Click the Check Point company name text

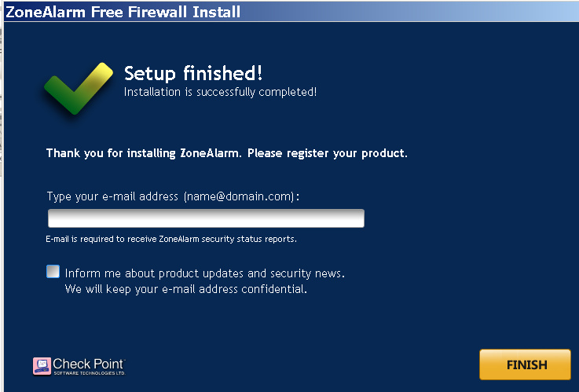88,364
